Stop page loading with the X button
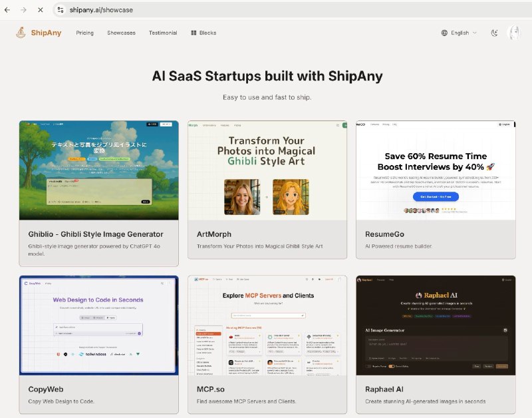 tap(41, 10)
